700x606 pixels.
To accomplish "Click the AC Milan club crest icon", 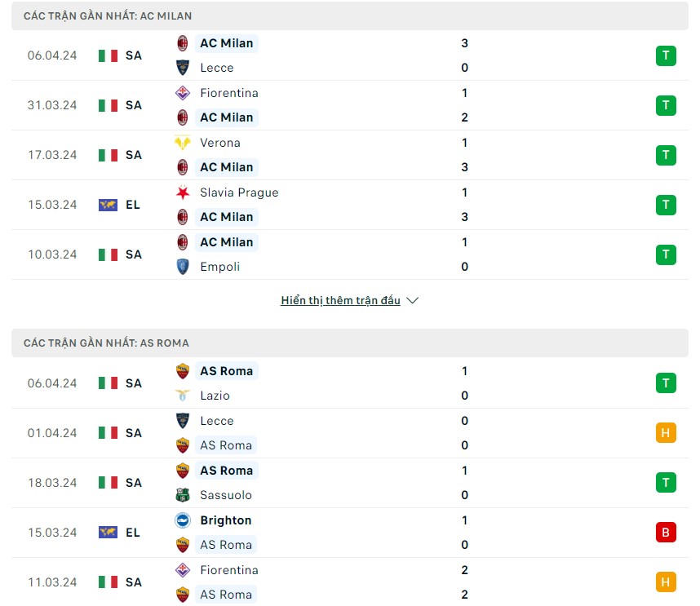I will (184, 42).
